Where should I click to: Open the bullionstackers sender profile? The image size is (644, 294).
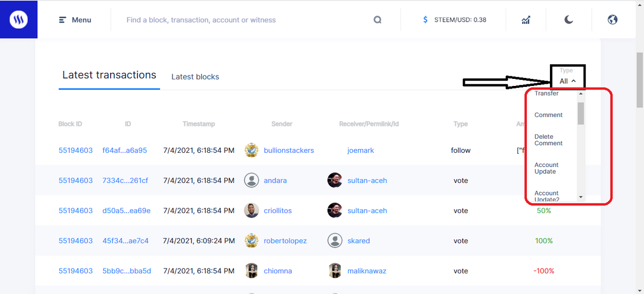[289, 150]
